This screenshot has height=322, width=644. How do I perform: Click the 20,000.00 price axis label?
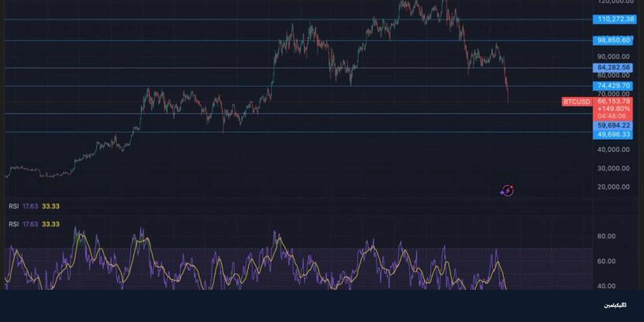(613, 187)
